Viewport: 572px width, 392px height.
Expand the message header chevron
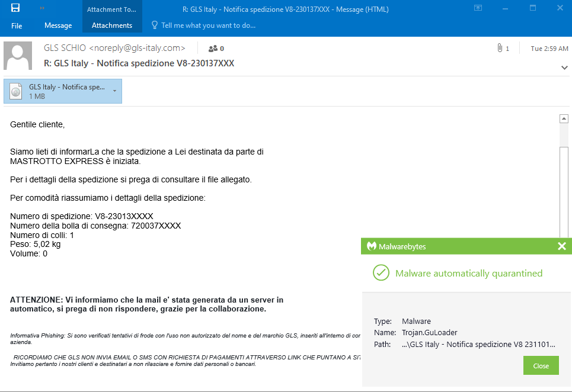(x=564, y=68)
